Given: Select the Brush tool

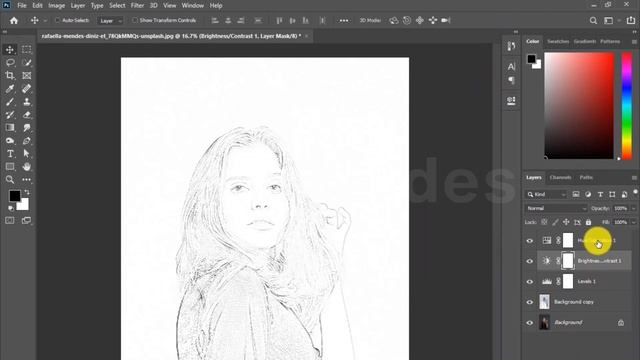Looking at the screenshot, I should click(10, 102).
